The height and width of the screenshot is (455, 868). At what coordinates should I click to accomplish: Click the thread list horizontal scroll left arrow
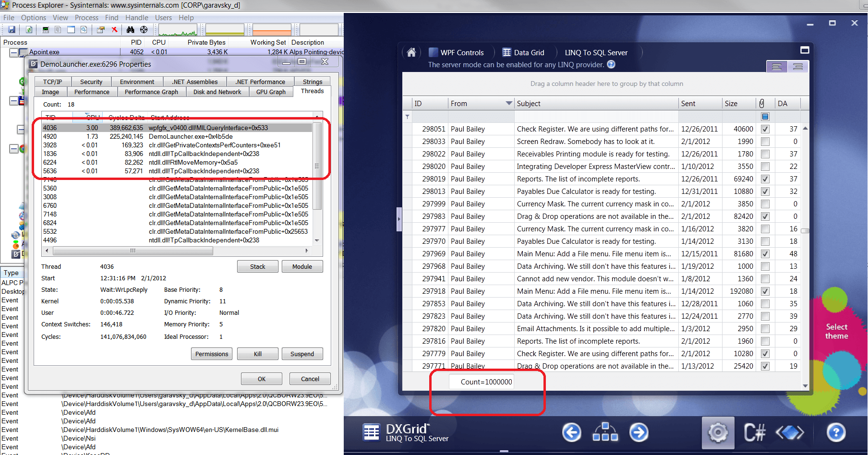(47, 251)
